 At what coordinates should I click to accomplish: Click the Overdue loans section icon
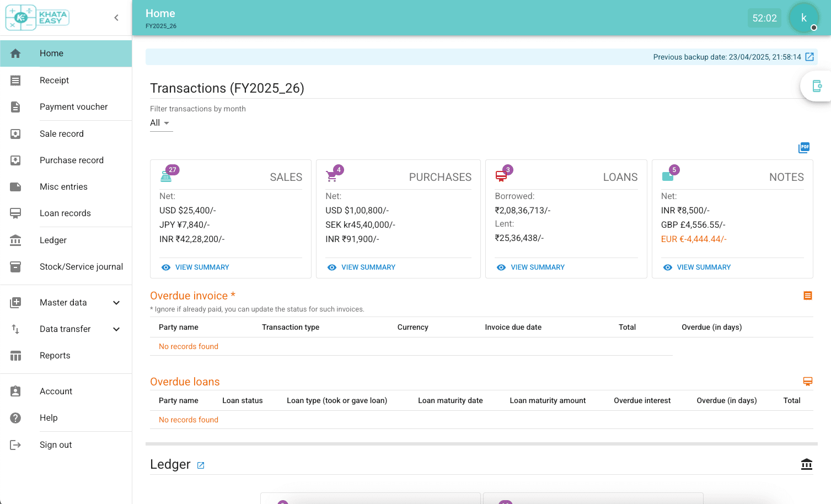point(807,381)
